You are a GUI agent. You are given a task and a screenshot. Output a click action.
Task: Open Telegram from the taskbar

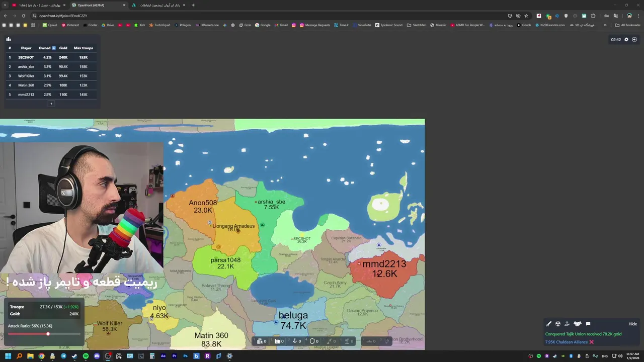(x=63, y=356)
